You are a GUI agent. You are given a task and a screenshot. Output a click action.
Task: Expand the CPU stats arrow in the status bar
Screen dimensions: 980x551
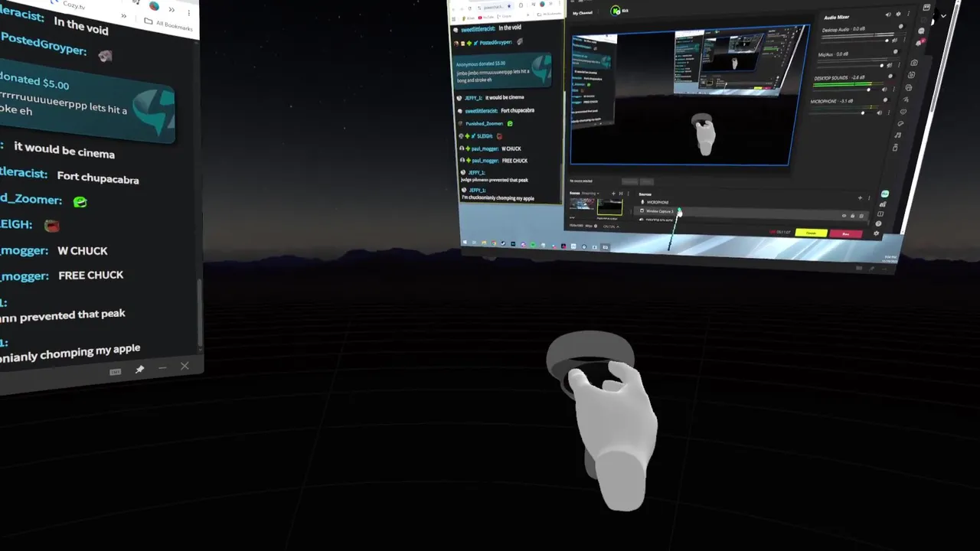[618, 227]
